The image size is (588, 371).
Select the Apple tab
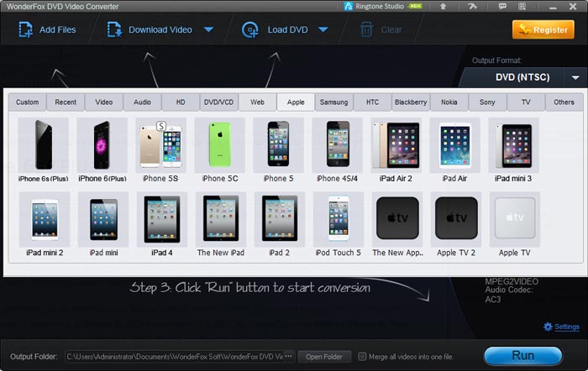coord(296,102)
